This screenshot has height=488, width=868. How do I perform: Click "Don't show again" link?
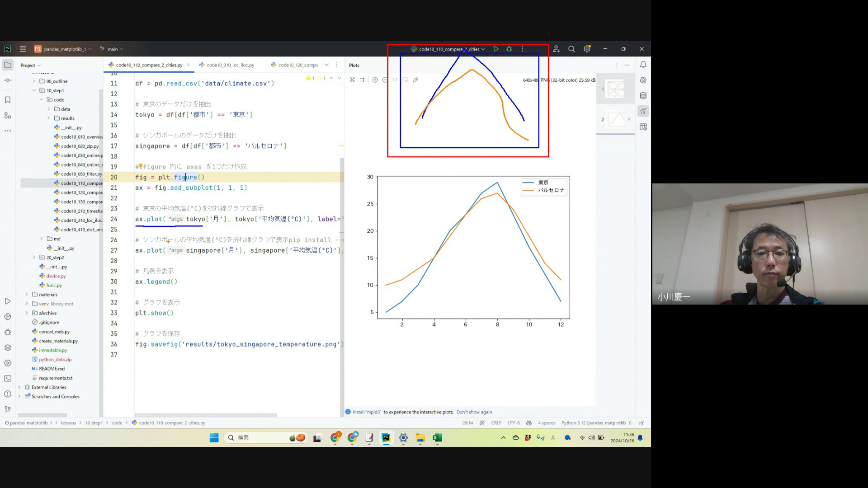point(474,412)
